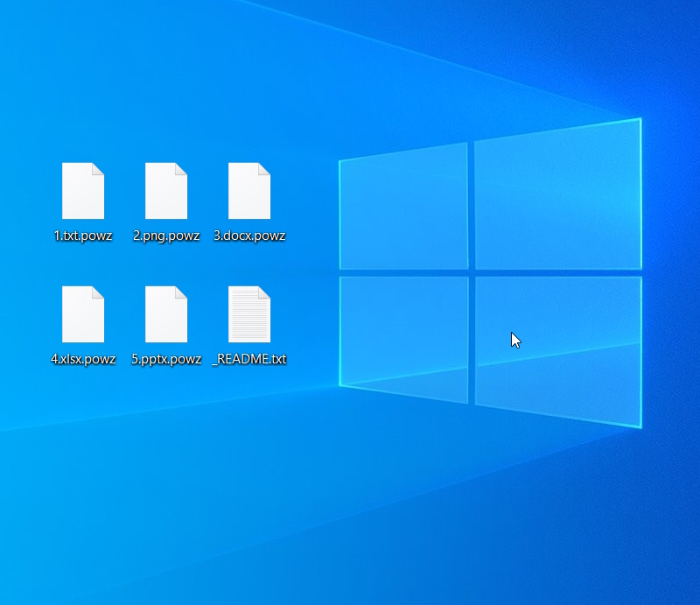
Task: Click empty desktop between 2.png.powz label and 5.pptx.powz icon
Action: pos(166,263)
